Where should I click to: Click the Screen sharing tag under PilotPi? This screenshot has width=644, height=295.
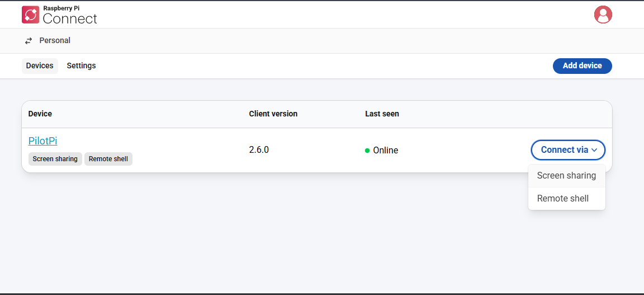point(55,159)
